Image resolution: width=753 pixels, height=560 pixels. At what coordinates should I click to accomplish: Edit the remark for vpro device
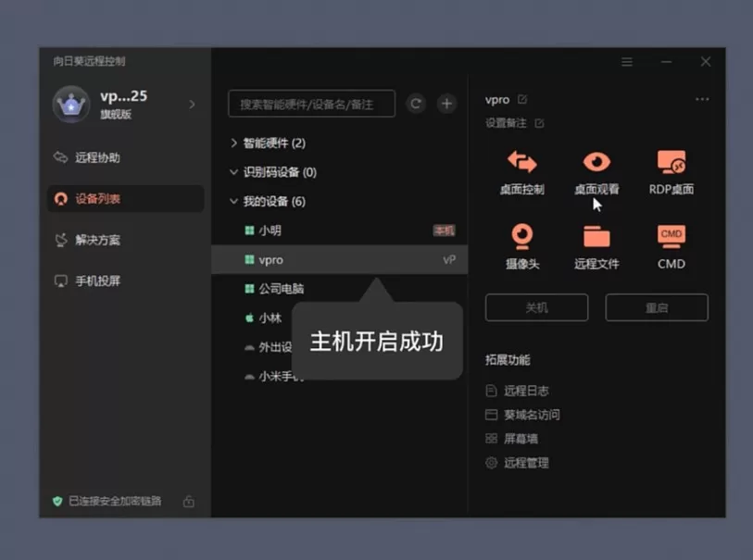coord(538,122)
